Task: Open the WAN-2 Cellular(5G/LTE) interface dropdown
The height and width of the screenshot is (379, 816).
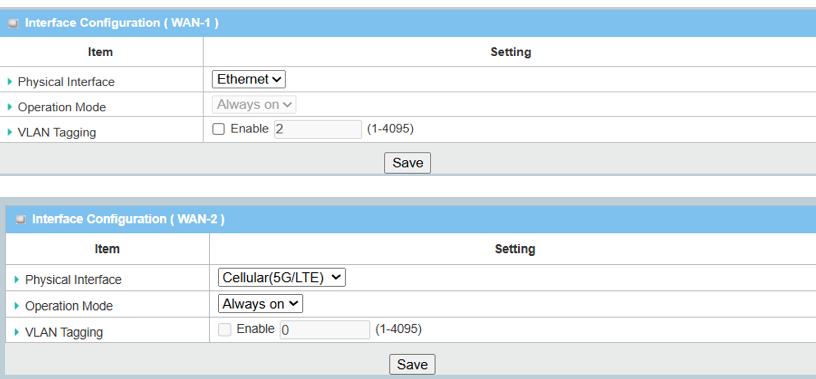Action: point(282,277)
